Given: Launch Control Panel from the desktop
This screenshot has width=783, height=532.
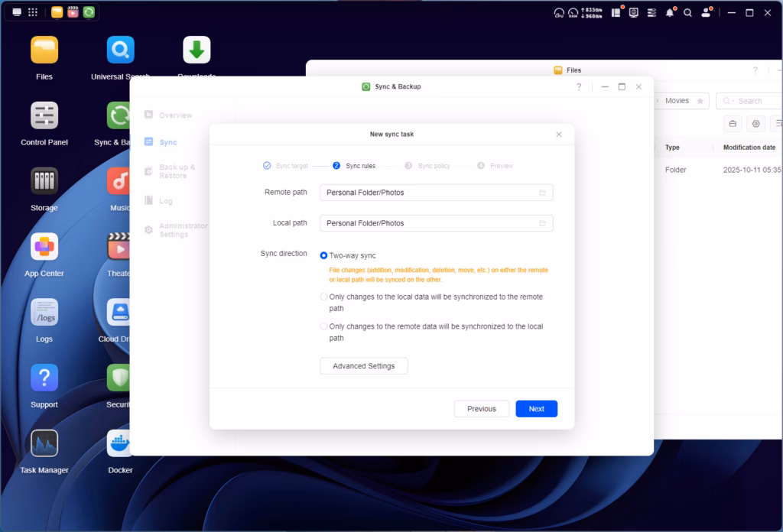Looking at the screenshot, I should 44,116.
